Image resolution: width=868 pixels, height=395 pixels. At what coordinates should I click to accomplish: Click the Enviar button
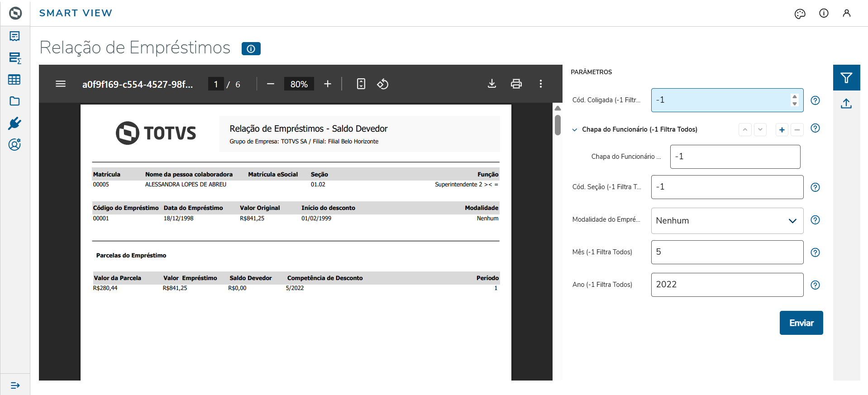tap(801, 323)
